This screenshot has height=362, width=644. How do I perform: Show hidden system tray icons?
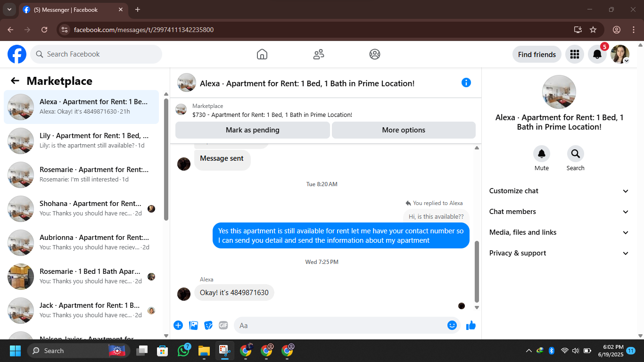pos(528,351)
